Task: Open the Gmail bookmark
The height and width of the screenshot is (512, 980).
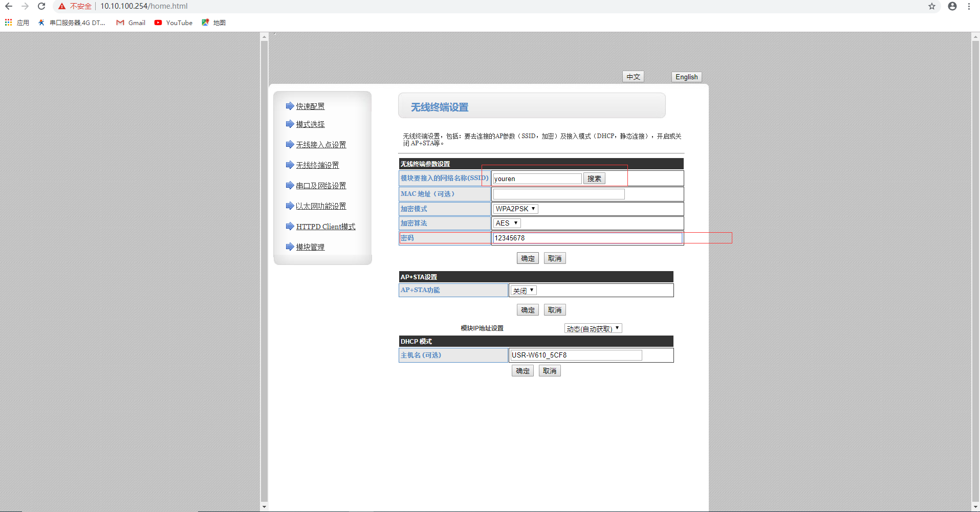Action: point(131,23)
